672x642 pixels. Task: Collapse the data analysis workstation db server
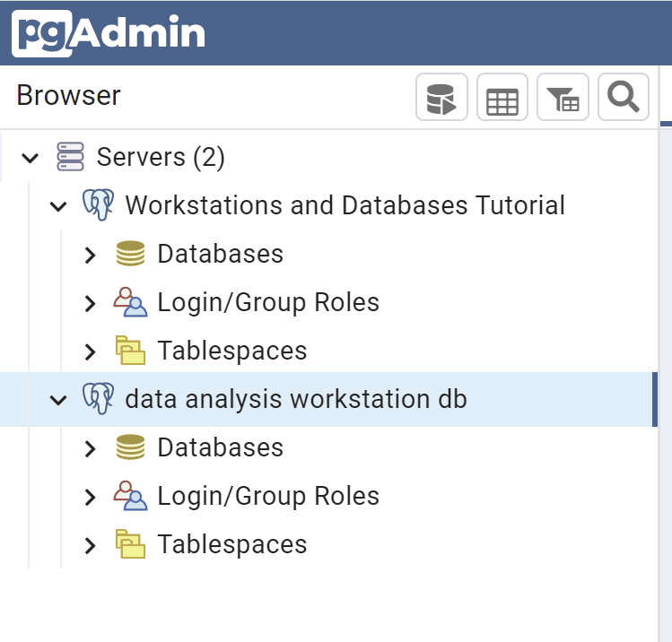(58, 400)
